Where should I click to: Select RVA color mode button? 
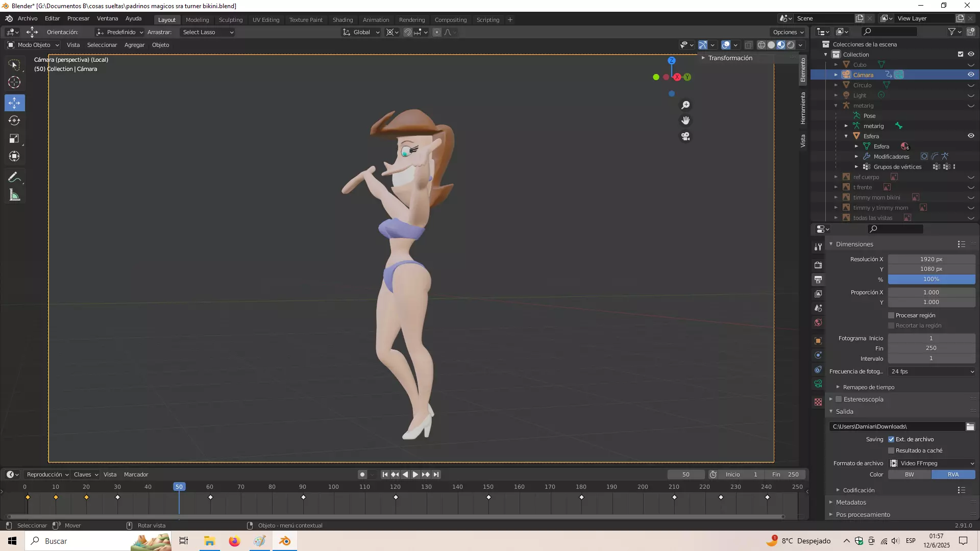(953, 474)
